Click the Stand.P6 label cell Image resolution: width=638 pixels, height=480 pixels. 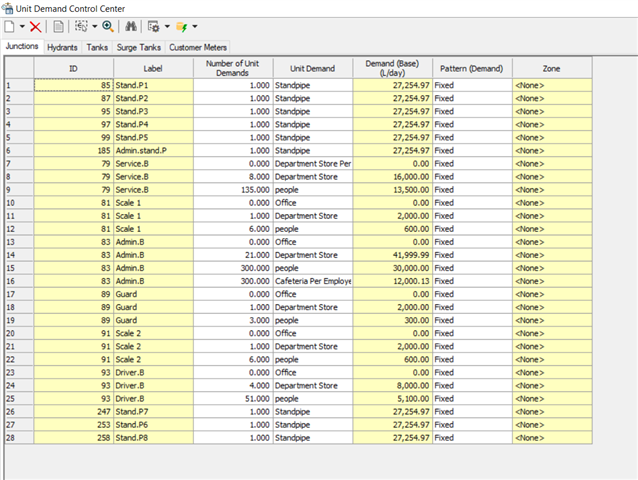[x=153, y=425]
